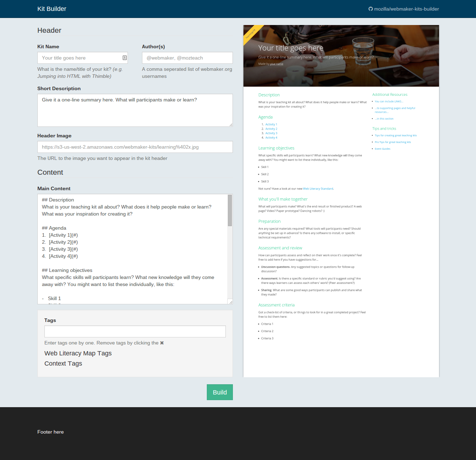Click the contact card icon in Kit Name field

click(x=125, y=58)
